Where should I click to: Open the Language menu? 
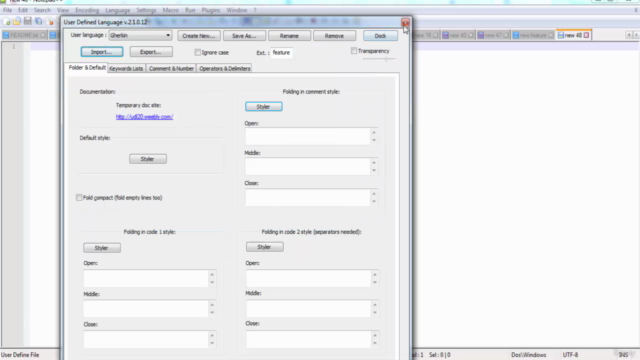(x=118, y=10)
